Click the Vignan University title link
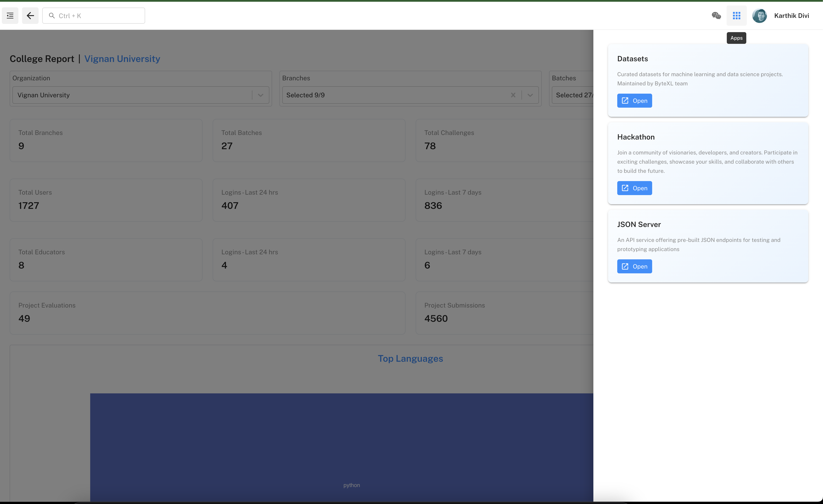823x504 pixels. pyautogui.click(x=122, y=59)
